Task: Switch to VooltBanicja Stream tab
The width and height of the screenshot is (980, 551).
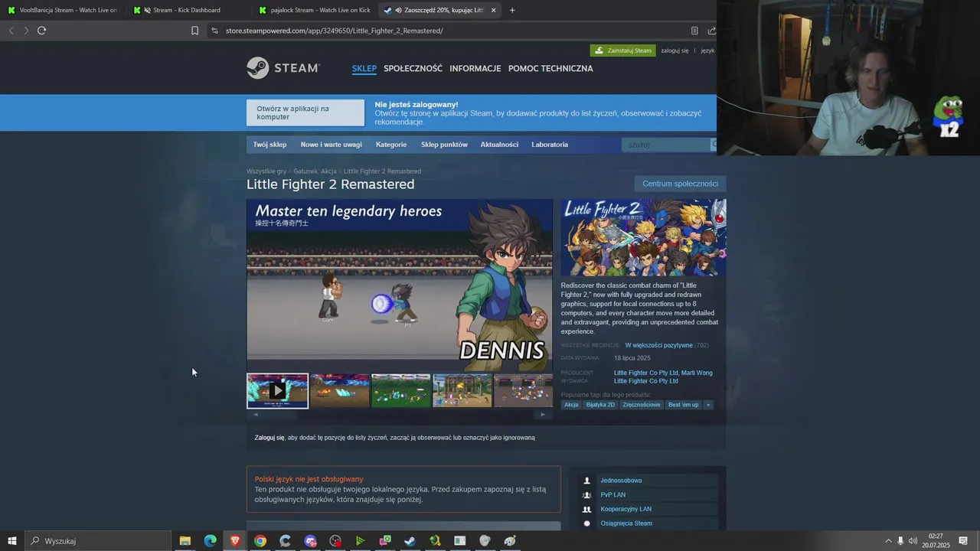Action: coord(63,10)
